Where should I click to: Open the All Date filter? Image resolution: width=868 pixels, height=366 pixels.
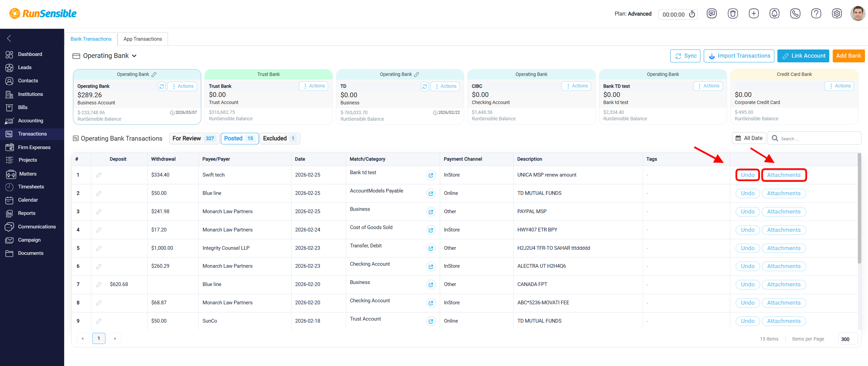(x=749, y=138)
